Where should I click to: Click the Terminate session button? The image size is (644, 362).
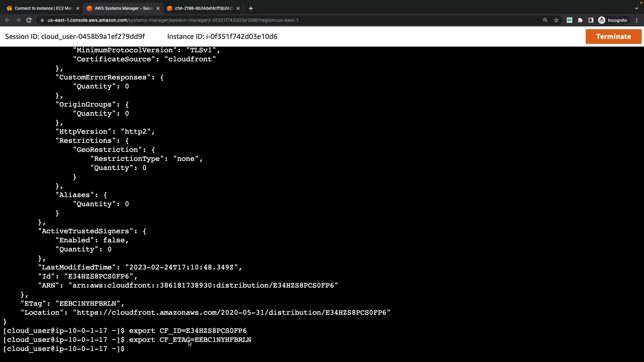tap(613, 37)
